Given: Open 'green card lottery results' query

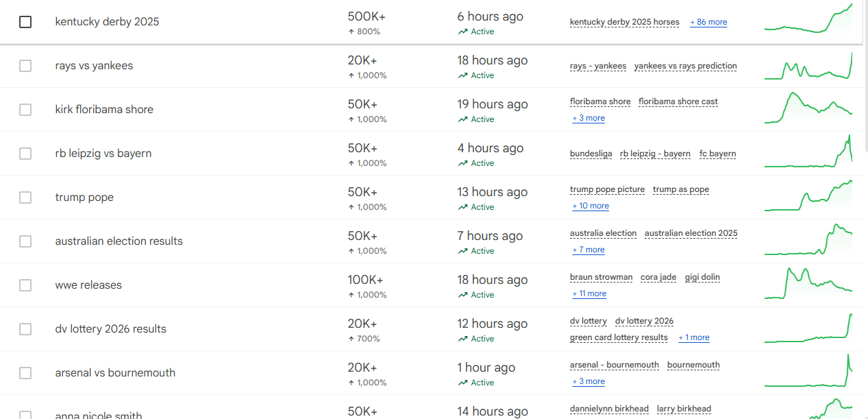Looking at the screenshot, I should point(619,337).
